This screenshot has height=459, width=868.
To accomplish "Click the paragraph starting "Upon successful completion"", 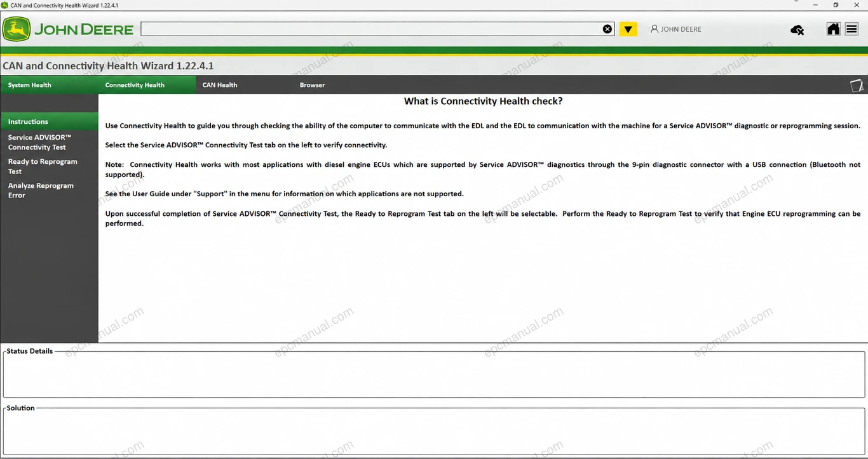I will 483,218.
